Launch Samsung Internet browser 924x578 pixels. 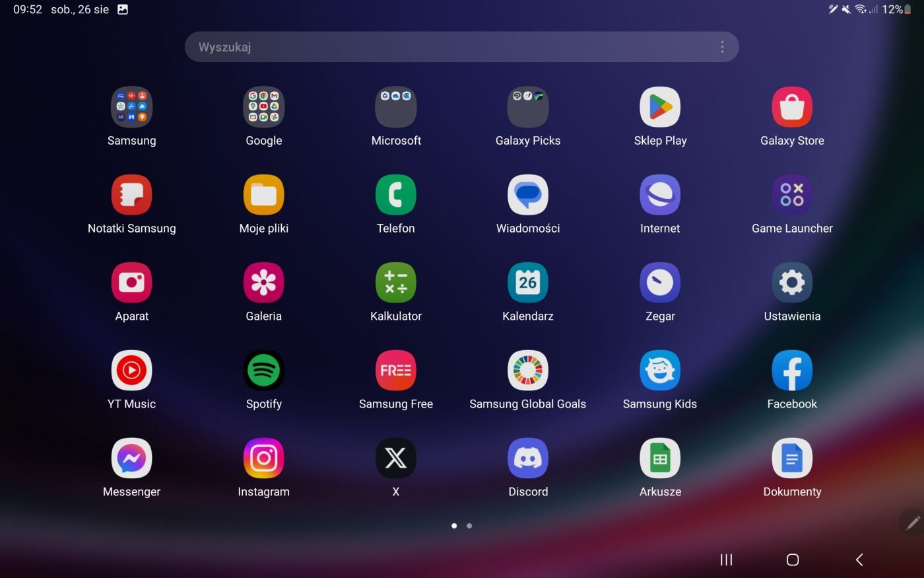[x=660, y=195]
